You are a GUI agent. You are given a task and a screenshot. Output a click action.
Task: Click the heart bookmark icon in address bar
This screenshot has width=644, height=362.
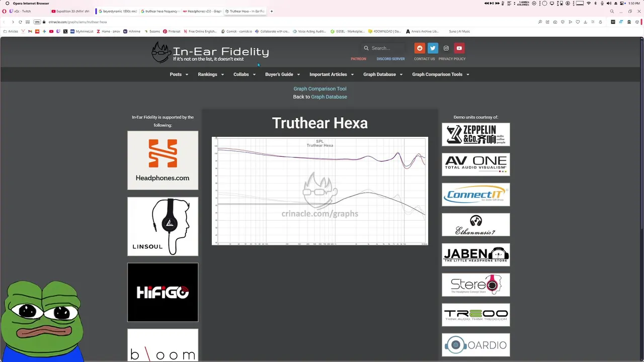pyautogui.click(x=578, y=22)
